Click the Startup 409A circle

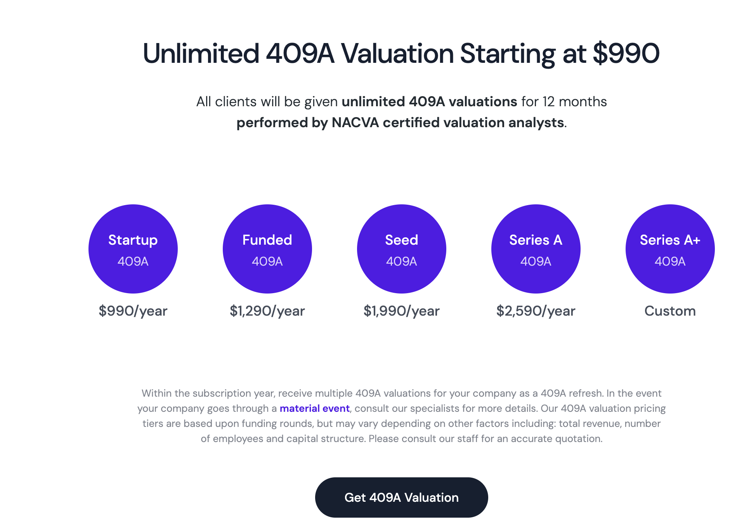click(133, 249)
